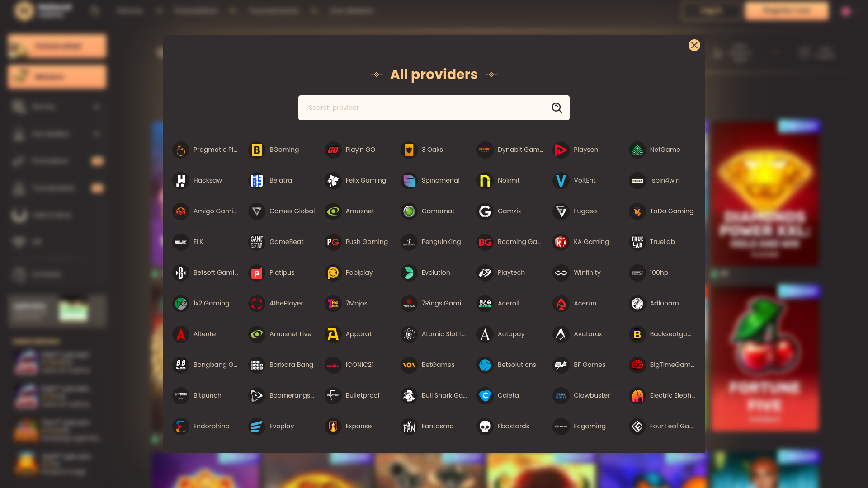Select Games Global from the provider list
868x488 pixels.
pos(292,211)
